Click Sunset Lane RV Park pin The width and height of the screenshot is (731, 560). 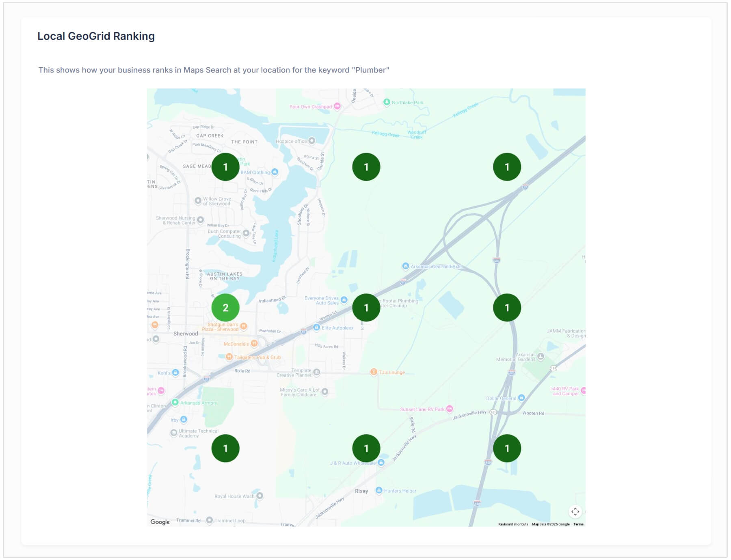(x=450, y=409)
